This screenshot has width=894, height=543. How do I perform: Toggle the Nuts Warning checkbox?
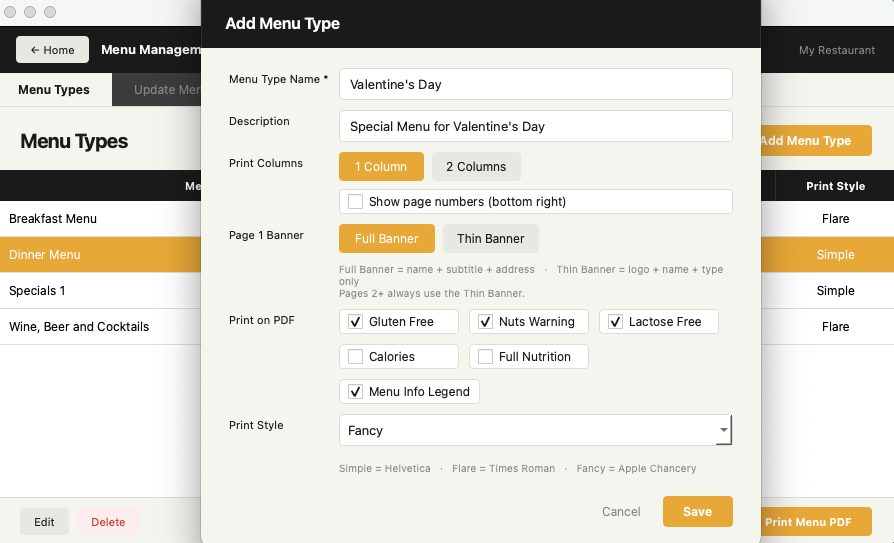pyautogui.click(x=485, y=322)
